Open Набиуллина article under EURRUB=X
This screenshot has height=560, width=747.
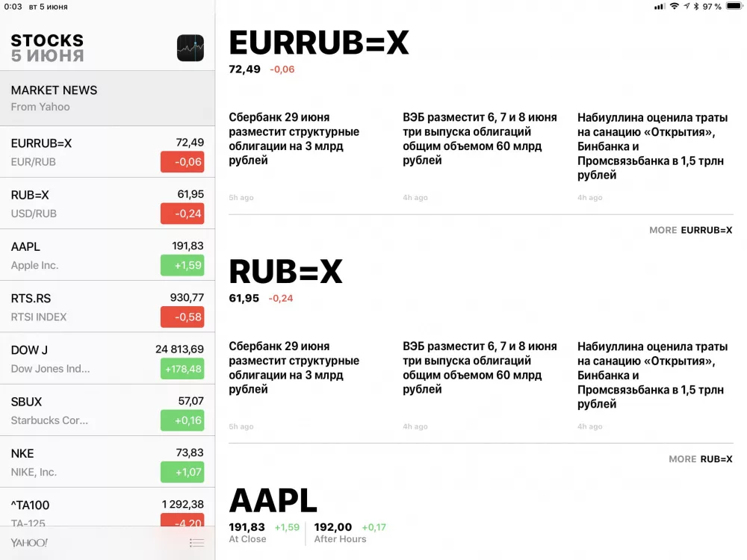tap(651, 146)
